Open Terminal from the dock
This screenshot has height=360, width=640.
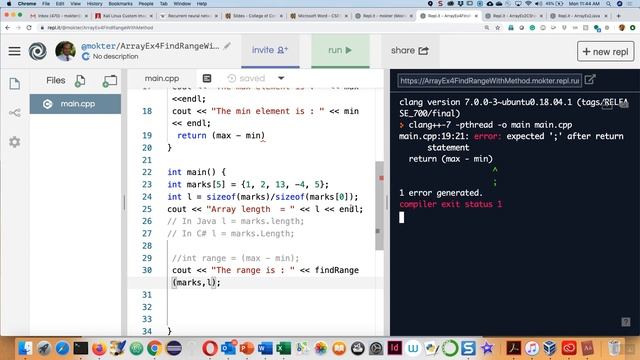click(80, 348)
